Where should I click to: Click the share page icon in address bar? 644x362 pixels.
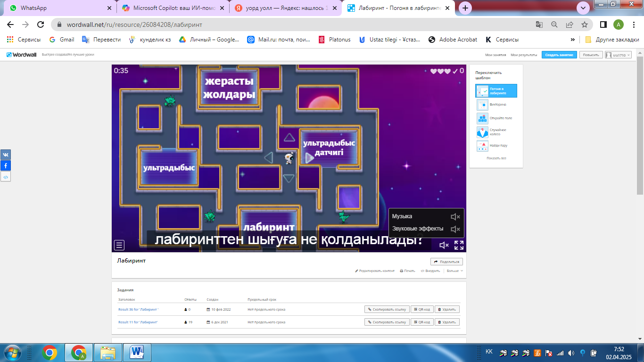point(570,25)
